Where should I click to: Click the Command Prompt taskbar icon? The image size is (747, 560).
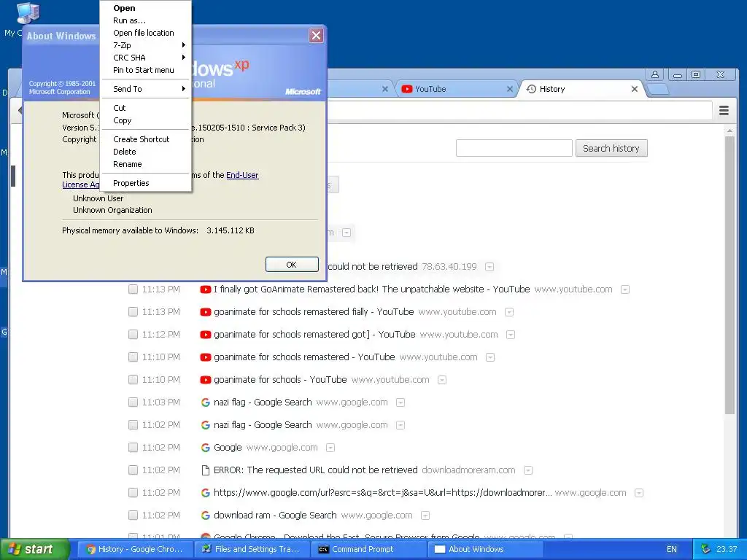pos(323,550)
